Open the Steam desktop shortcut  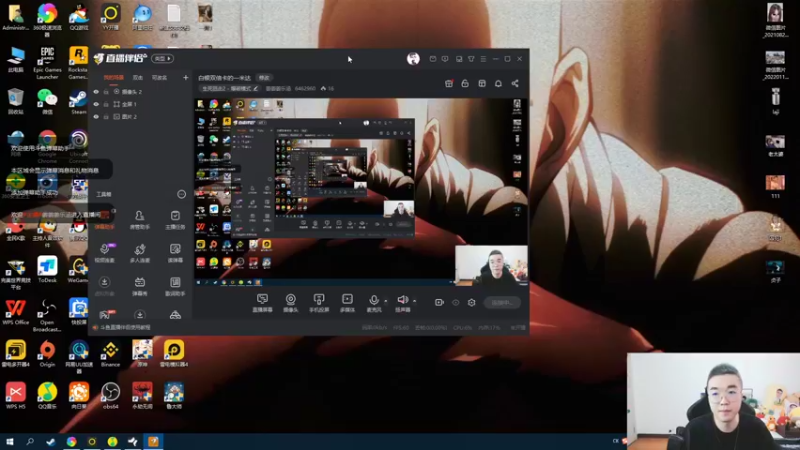click(79, 102)
